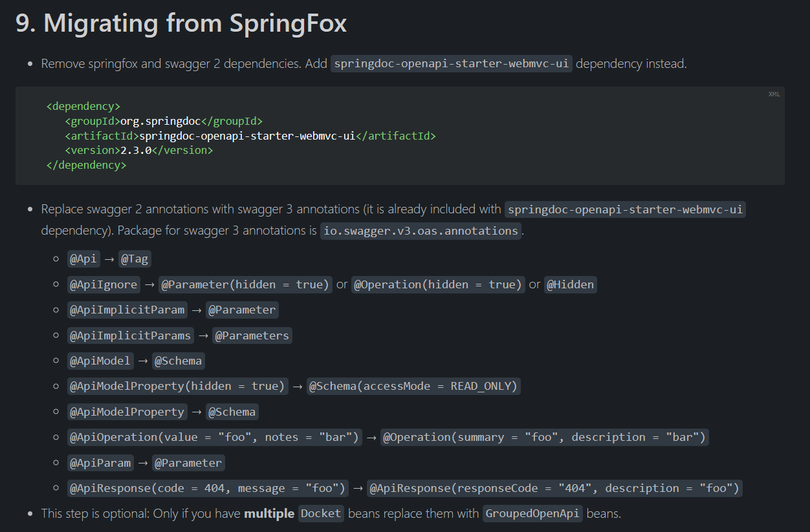The width and height of the screenshot is (810, 532).
Task: Click 'Remove springfox and swagger 2 dependencies' text
Action: coord(171,63)
